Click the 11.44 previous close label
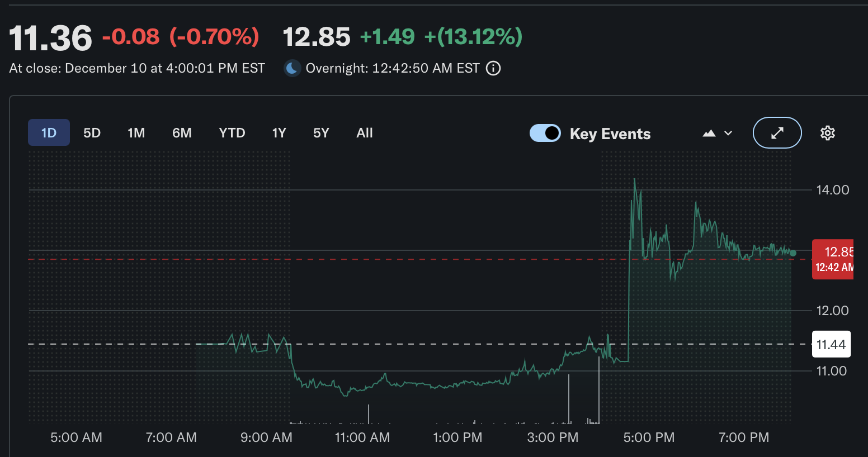 (831, 344)
